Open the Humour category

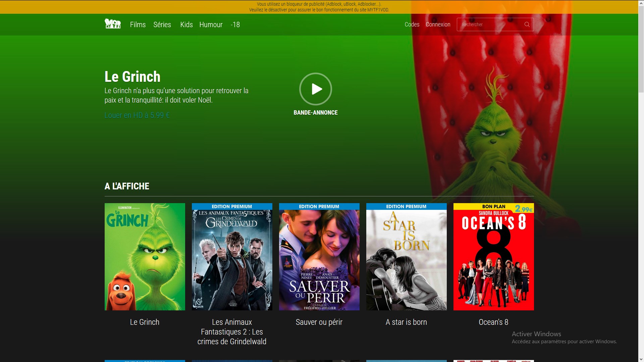(x=211, y=24)
